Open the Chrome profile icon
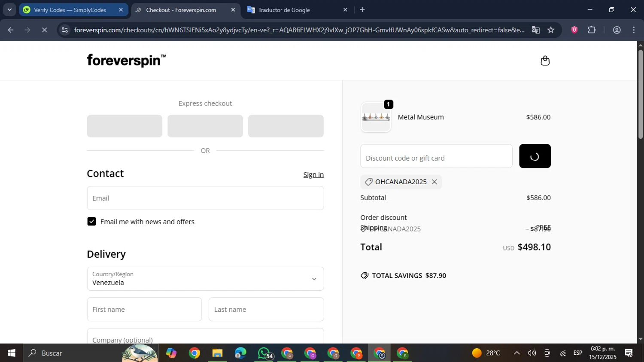644x362 pixels. click(617, 30)
